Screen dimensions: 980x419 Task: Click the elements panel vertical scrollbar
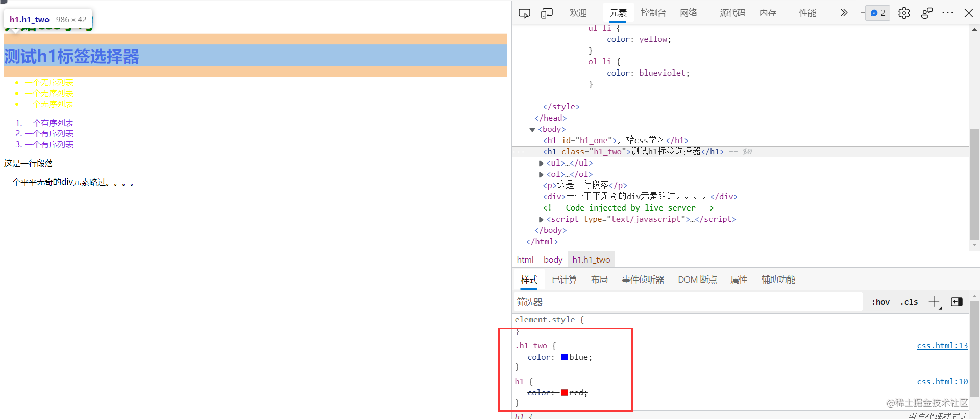point(974,184)
